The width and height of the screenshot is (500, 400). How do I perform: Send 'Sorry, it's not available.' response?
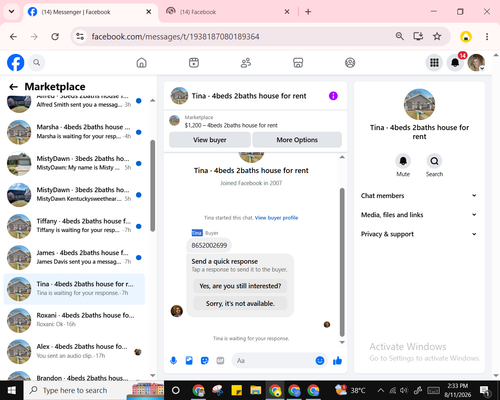pyautogui.click(x=240, y=304)
